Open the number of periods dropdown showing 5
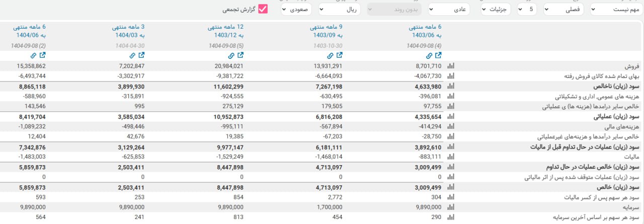 click(527, 9)
